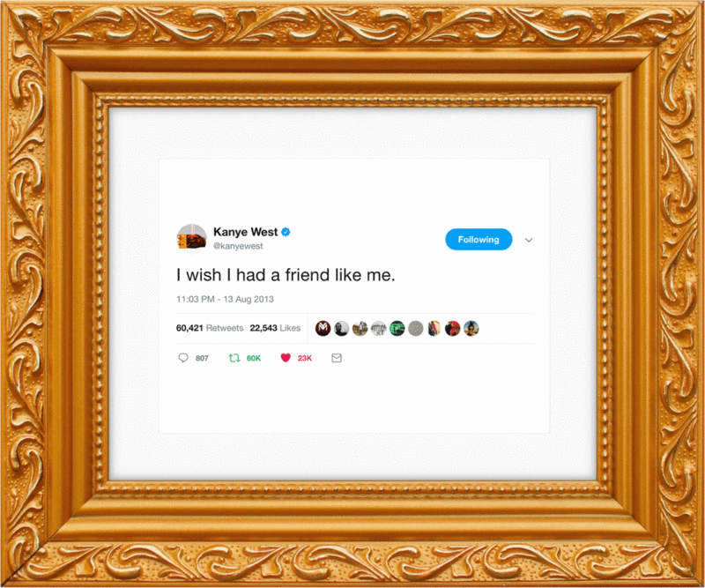Click the direct message envelope icon
The height and width of the screenshot is (588, 705).
[337, 358]
